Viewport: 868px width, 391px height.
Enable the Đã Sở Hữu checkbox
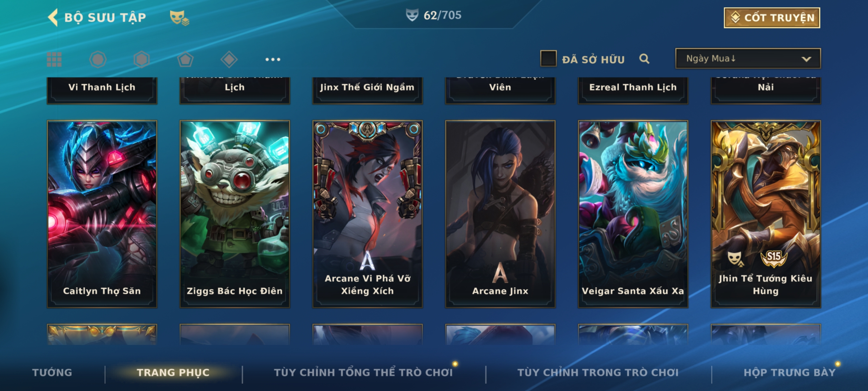click(x=548, y=59)
